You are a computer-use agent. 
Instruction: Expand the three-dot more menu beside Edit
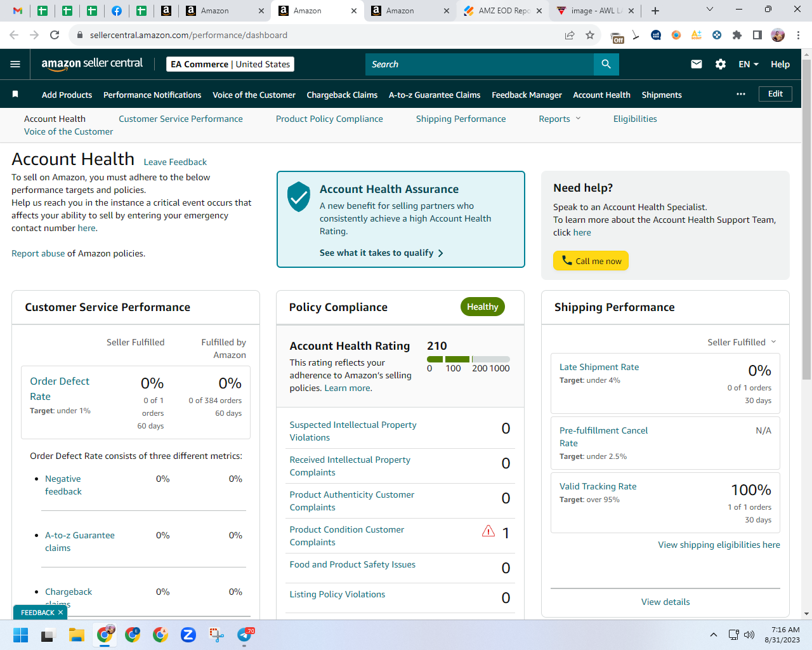(741, 94)
